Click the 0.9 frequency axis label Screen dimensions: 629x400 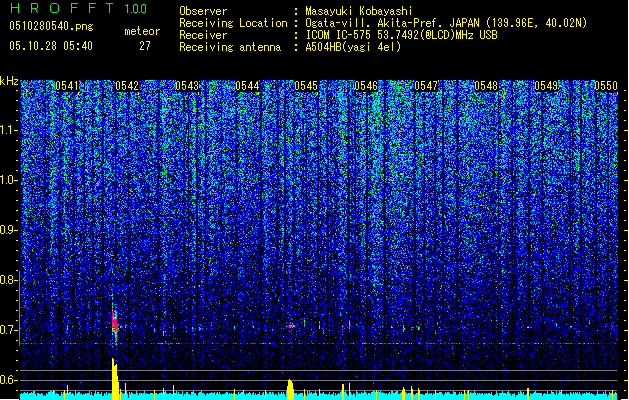[8, 230]
